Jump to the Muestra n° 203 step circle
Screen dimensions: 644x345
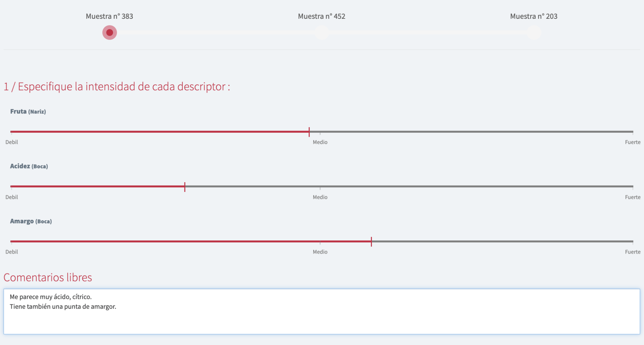tap(534, 32)
